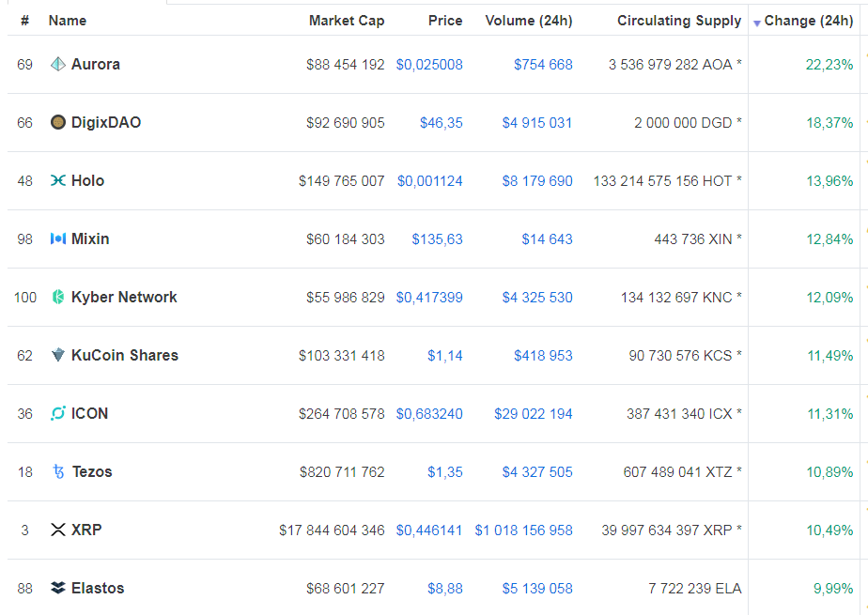Select Tezos market cap $820 711 762
868x615 pixels.
(x=342, y=471)
